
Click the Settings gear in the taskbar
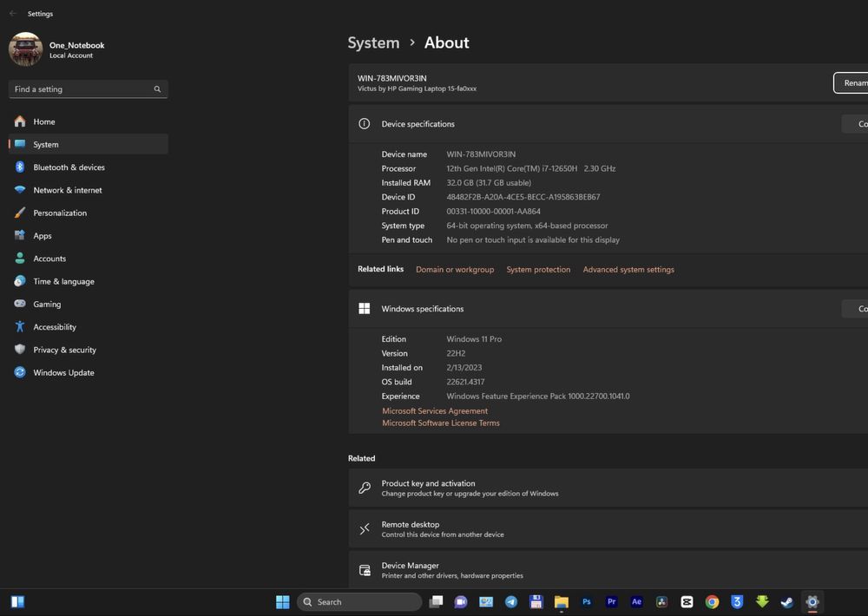(812, 602)
